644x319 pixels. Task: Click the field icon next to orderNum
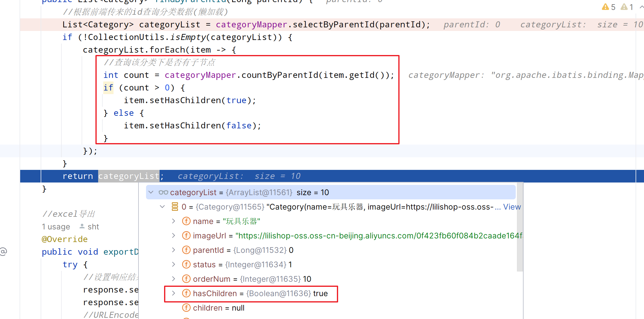point(186,279)
